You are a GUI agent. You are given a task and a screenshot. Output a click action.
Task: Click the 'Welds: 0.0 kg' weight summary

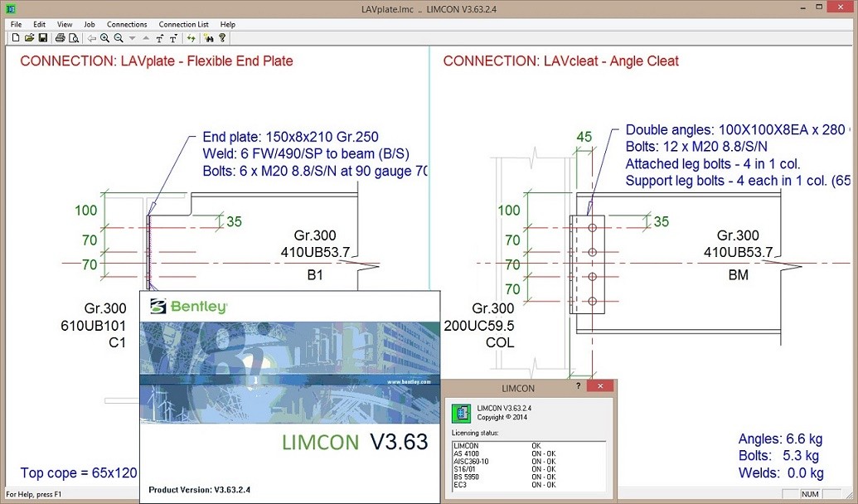pos(781,472)
